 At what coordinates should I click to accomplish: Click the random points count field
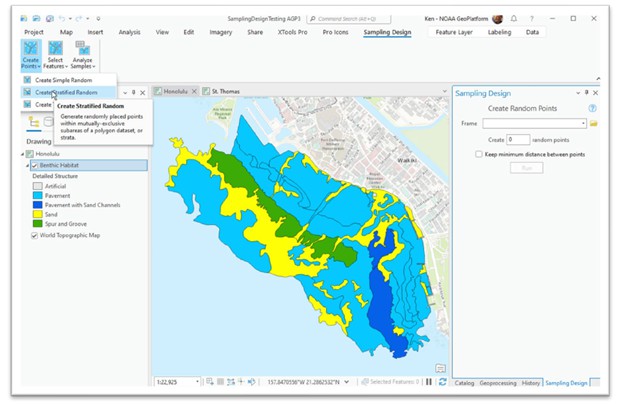(517, 139)
